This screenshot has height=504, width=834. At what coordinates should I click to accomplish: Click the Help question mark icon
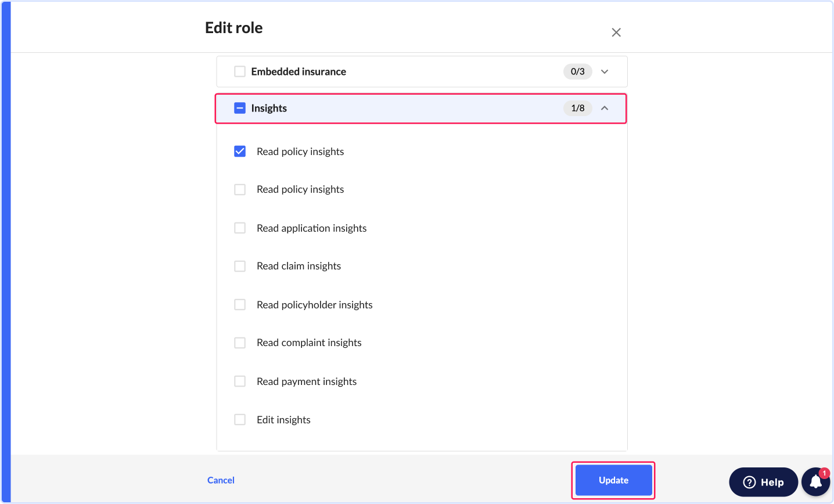point(749,482)
